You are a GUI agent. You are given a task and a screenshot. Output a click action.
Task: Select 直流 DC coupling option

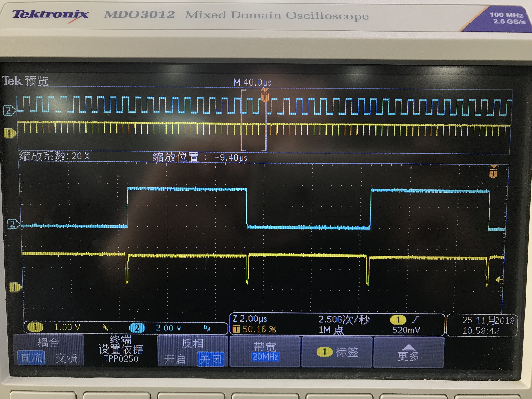[x=31, y=358]
